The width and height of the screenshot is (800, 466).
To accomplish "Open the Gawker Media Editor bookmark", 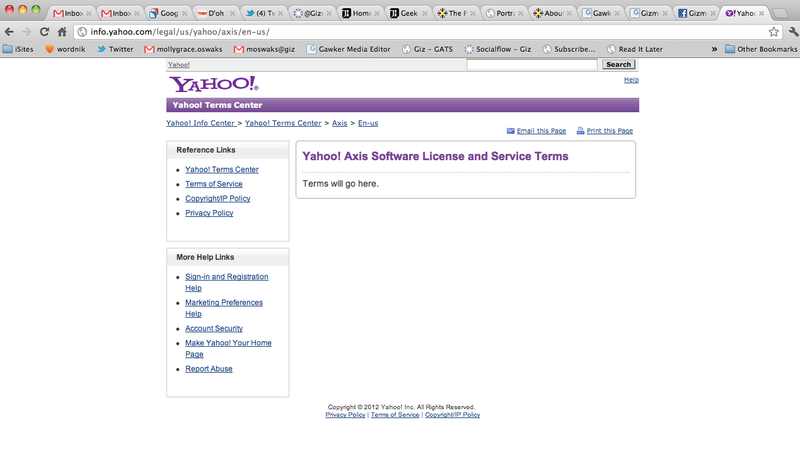I will 348,49.
